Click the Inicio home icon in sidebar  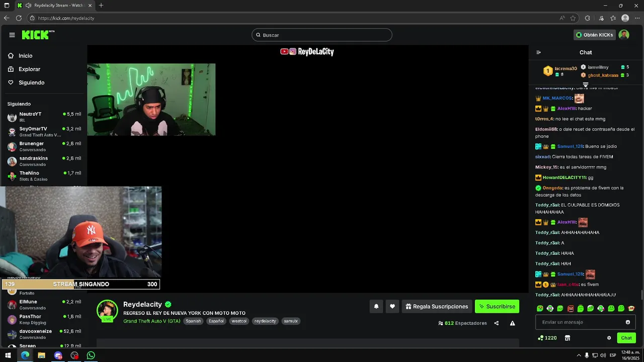click(x=11, y=56)
